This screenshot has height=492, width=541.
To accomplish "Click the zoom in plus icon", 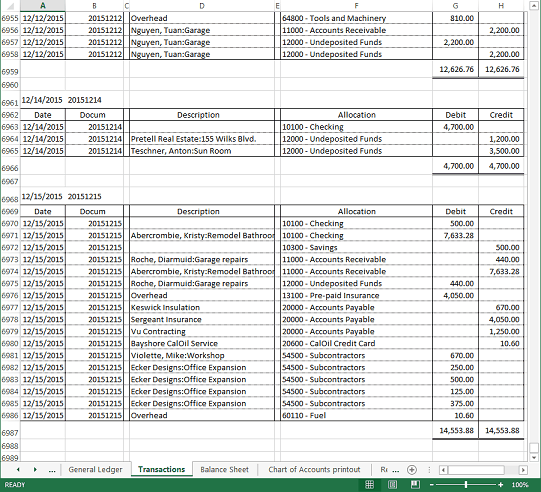I will [501, 485].
